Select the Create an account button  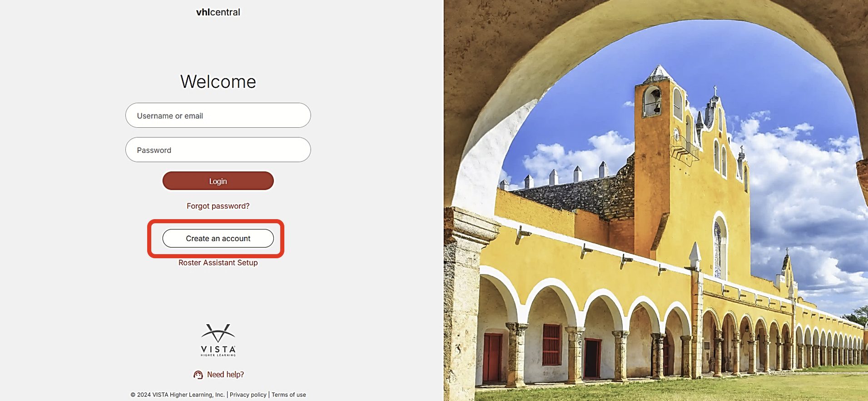pyautogui.click(x=218, y=238)
